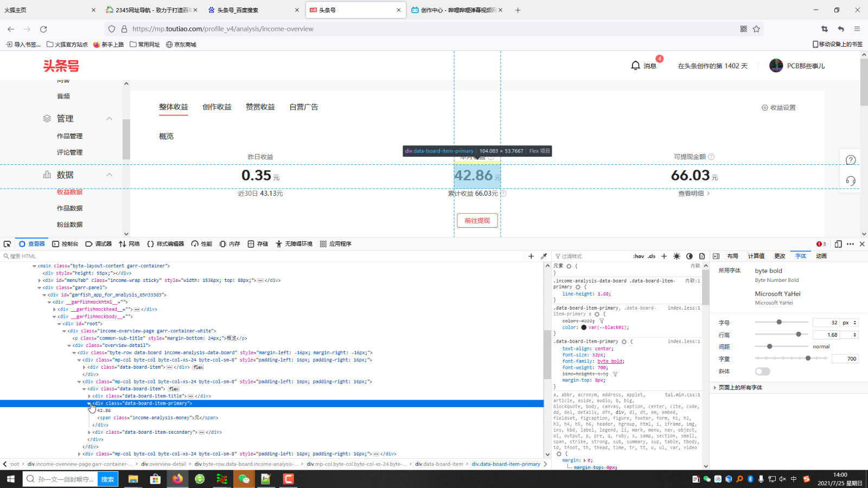Open 粉丝数据 in the sidebar
This screenshot has width=868, height=488.
(70, 224)
